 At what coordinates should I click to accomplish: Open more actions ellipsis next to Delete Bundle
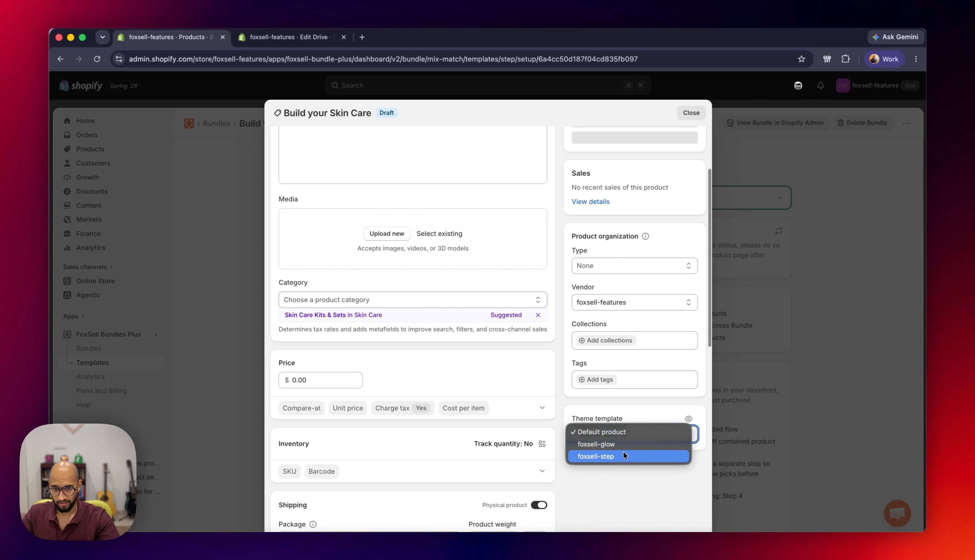[x=906, y=123]
